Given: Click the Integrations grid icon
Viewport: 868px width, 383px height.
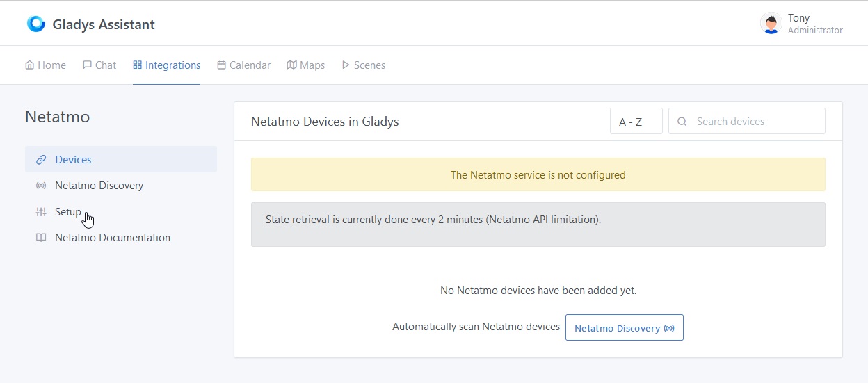Looking at the screenshot, I should coord(138,65).
